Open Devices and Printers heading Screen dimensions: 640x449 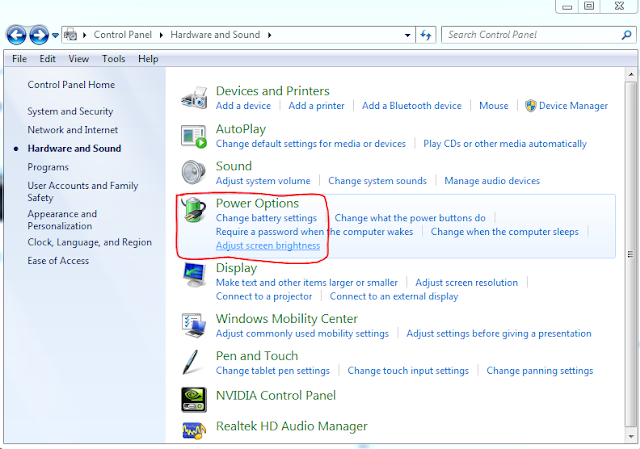273,91
